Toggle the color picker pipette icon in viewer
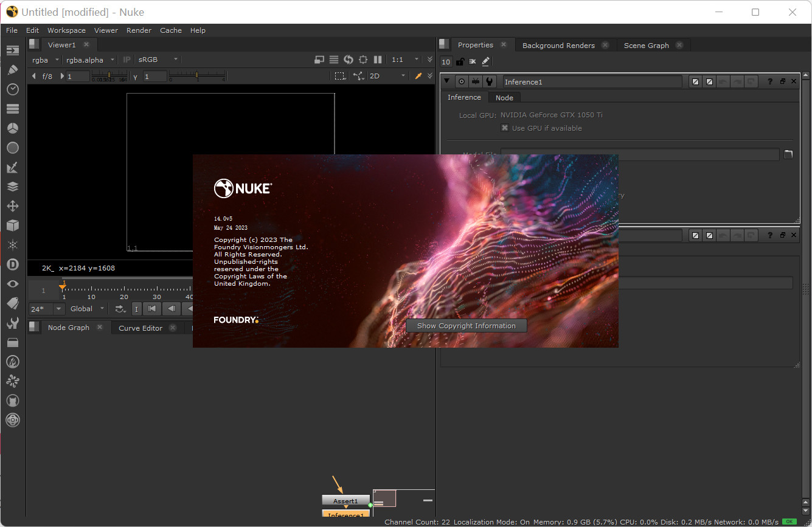This screenshot has height=527, width=812. (418, 76)
